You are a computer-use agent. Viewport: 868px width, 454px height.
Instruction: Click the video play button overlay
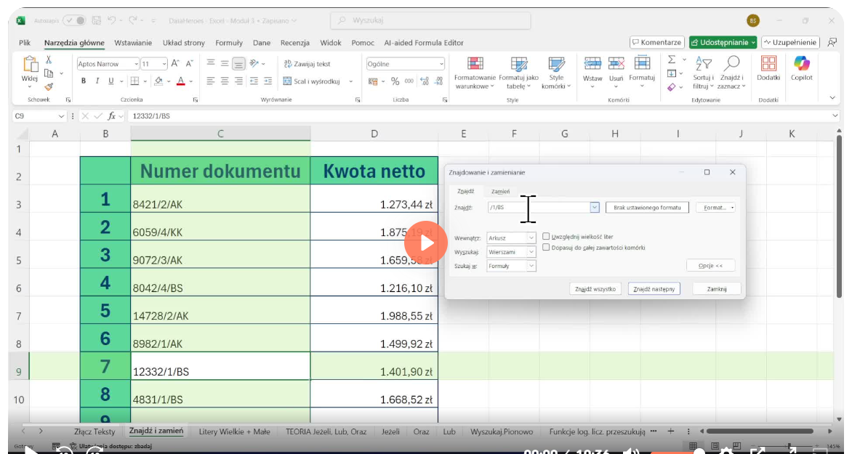[426, 243]
